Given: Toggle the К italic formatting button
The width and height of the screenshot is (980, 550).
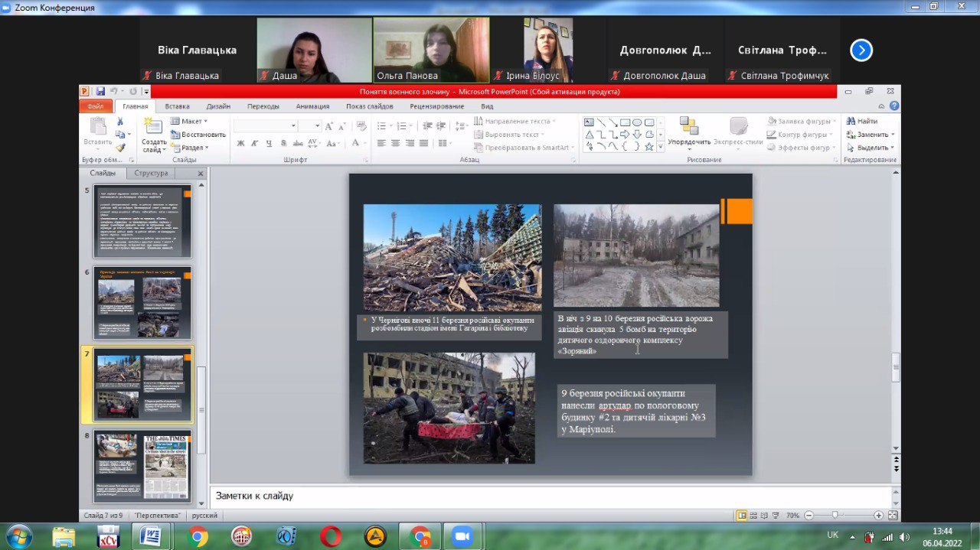Looking at the screenshot, I should (x=255, y=143).
